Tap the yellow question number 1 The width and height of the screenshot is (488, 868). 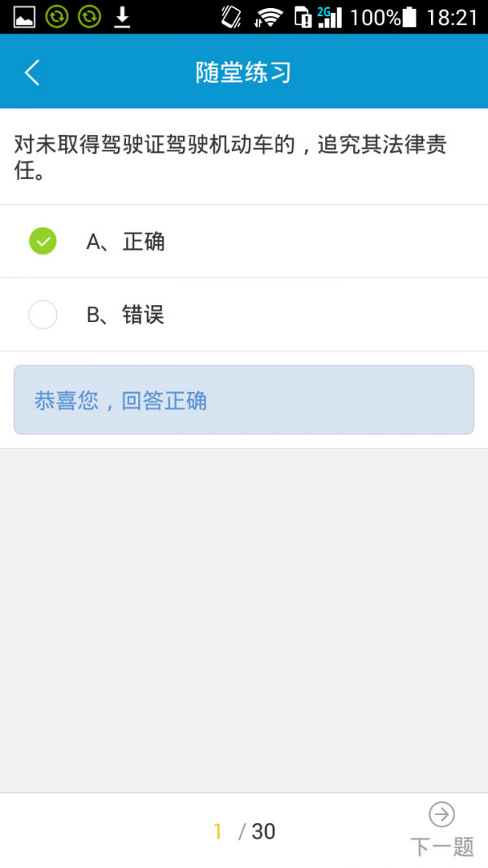(x=218, y=831)
